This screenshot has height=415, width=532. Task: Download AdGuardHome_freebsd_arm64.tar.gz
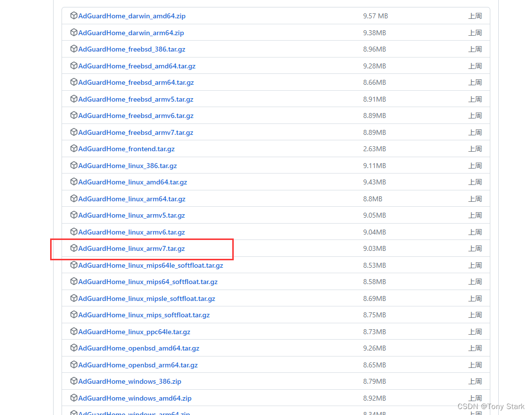pos(136,82)
